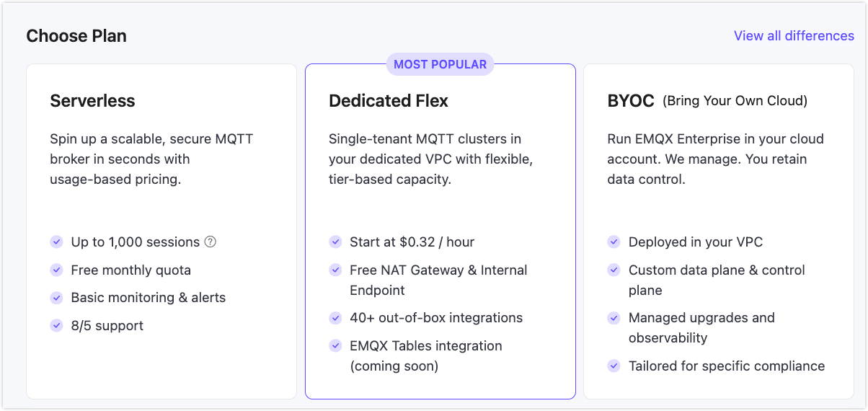Viewport: 868px width, 411px height.
Task: Choose the Dedicated Flex plan heading
Action: 389,101
